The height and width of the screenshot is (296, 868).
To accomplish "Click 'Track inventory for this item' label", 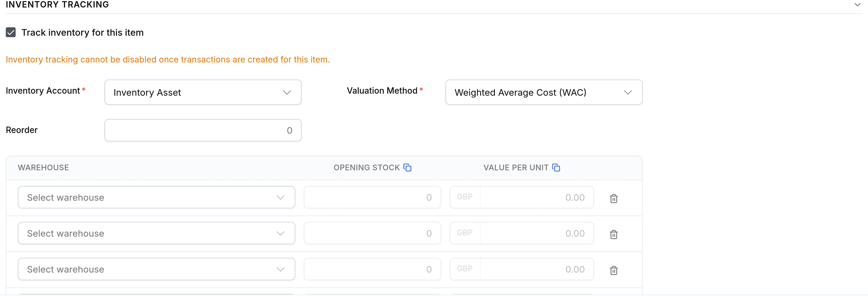I will coord(83,32).
